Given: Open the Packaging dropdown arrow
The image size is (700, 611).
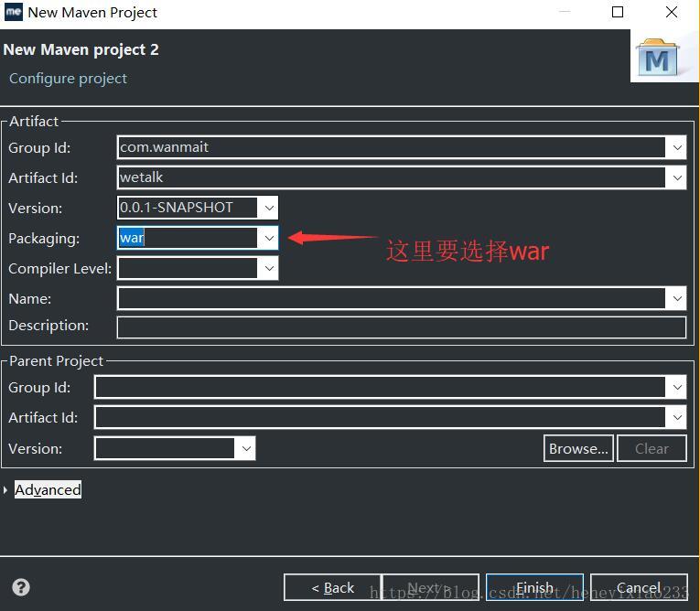Looking at the screenshot, I should [x=269, y=238].
